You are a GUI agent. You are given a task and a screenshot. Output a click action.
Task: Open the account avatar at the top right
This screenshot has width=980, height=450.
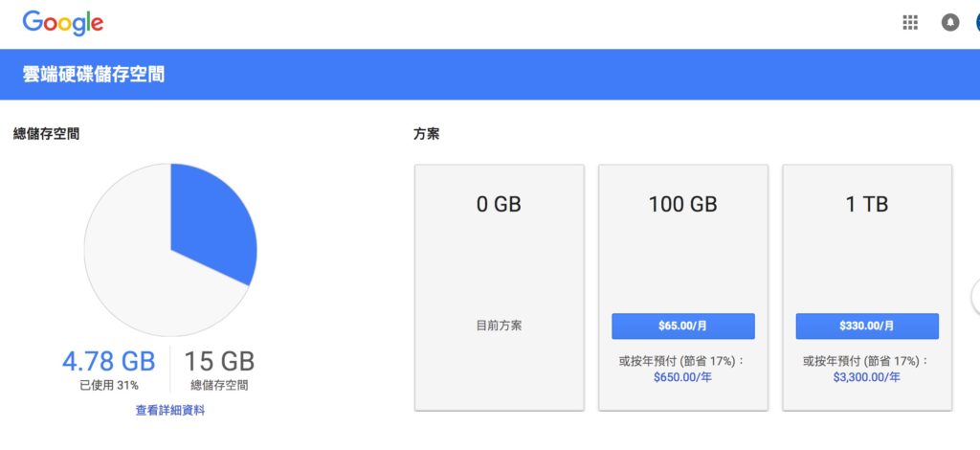977,23
